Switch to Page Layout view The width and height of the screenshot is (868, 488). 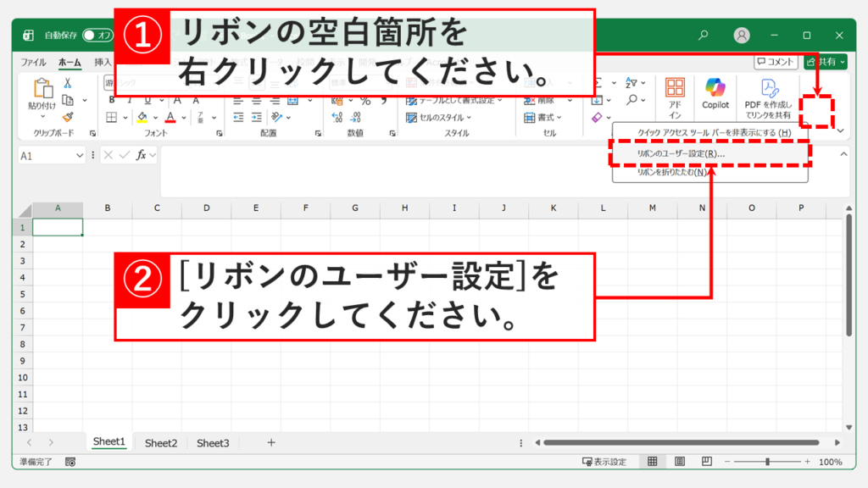tap(679, 462)
